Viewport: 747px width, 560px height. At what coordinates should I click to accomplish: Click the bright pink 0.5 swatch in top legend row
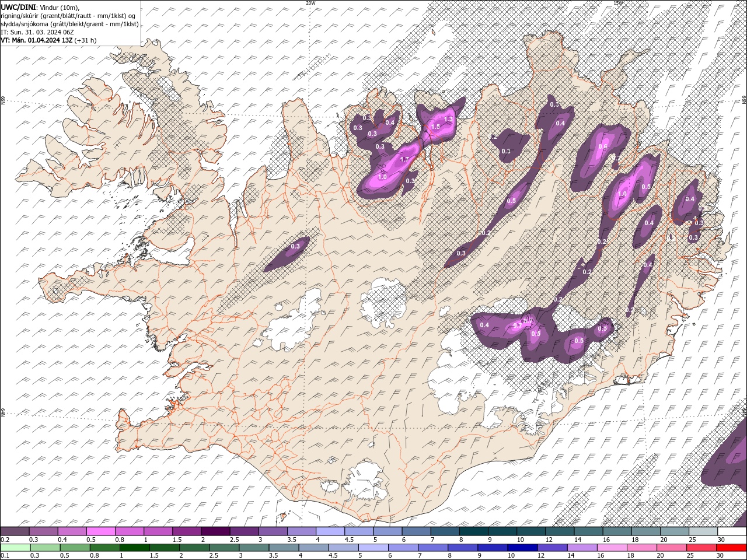click(x=100, y=531)
